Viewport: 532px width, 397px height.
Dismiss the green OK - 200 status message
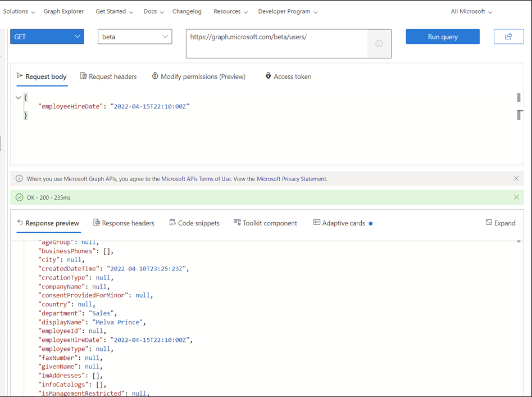[x=516, y=197]
